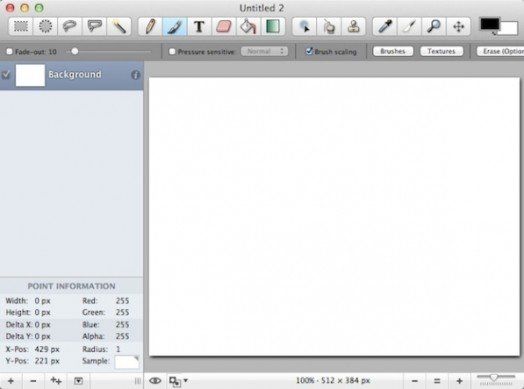Click the 'Untitled 2' window title
Screen dimensions: 524x389
coord(262,8)
